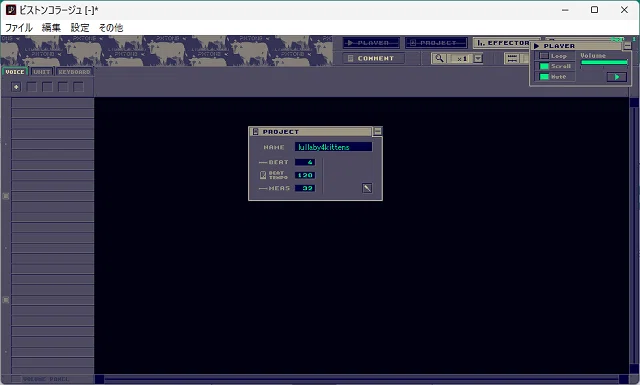640x385 pixels.
Task: Start playback with the green play button
Action: (x=617, y=77)
